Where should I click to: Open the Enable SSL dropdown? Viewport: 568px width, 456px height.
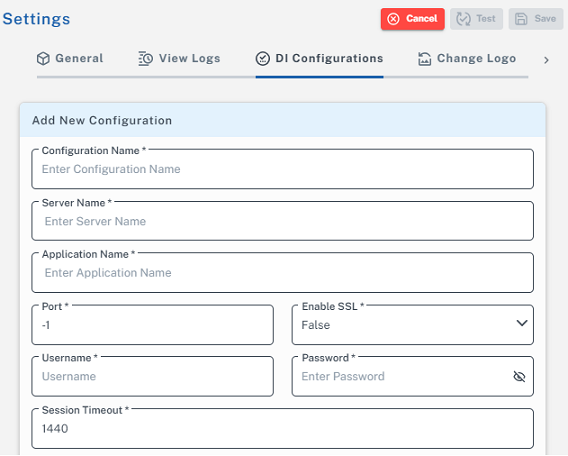(413, 325)
